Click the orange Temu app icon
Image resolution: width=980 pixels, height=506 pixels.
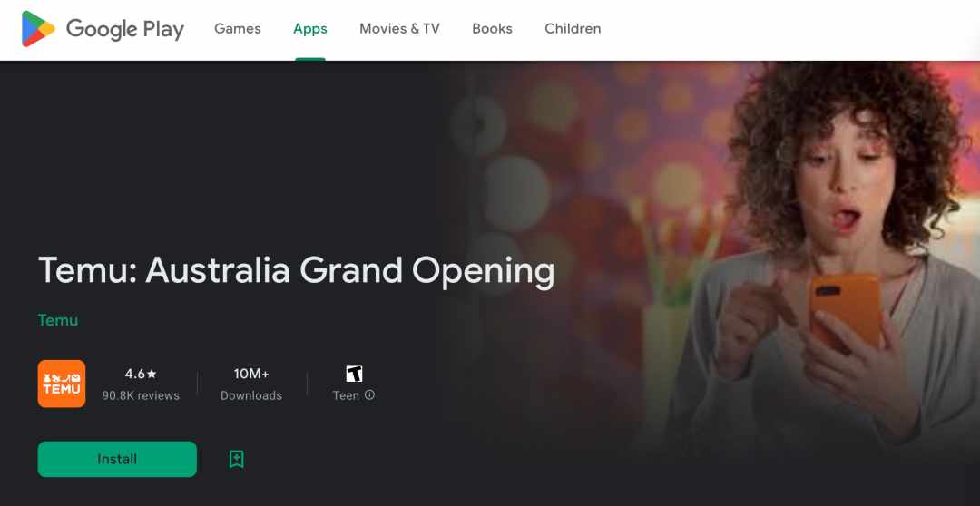tap(62, 384)
